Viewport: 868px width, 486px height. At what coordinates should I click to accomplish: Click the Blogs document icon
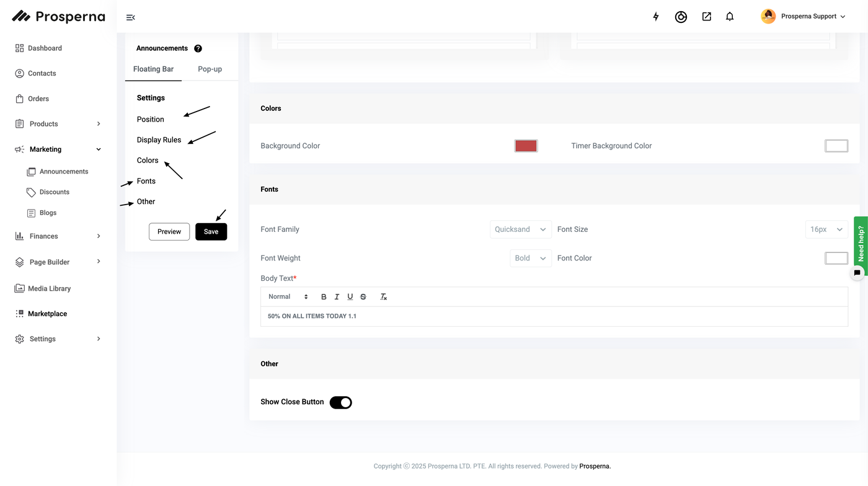click(x=31, y=213)
